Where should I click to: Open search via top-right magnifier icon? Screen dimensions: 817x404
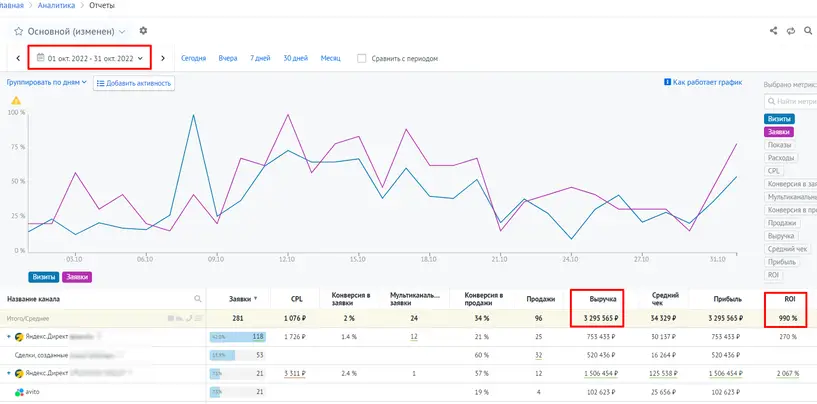(x=808, y=31)
